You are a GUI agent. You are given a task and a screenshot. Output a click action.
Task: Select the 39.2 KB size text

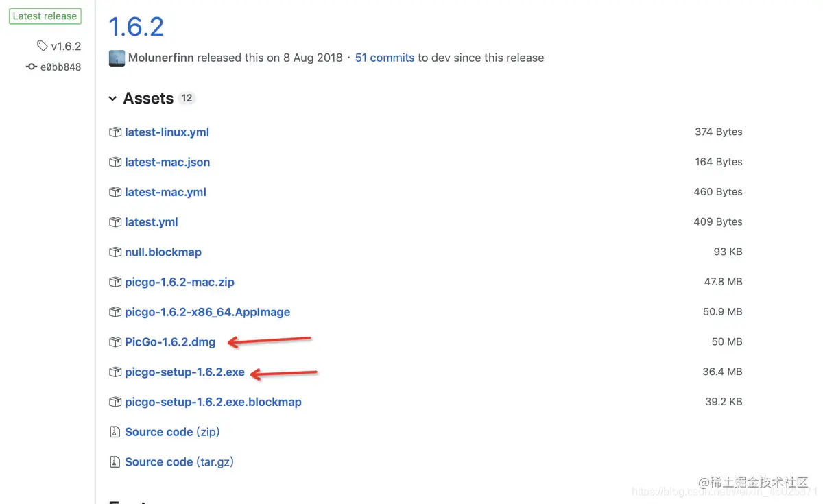pos(724,402)
